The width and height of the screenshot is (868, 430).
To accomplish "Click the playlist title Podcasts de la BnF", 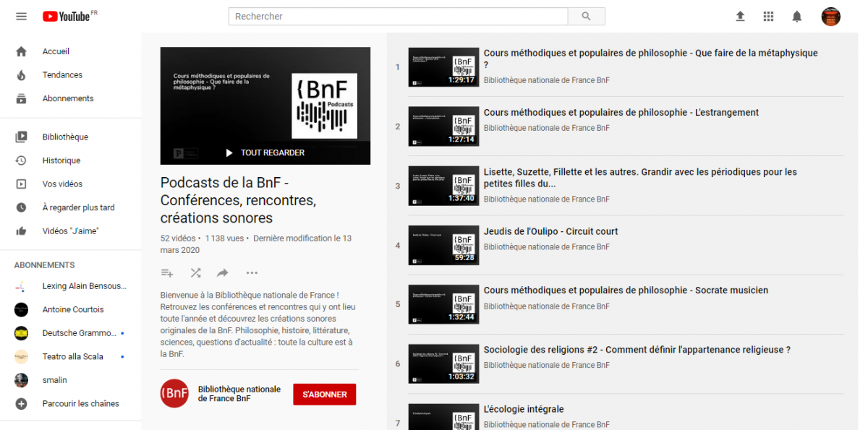I will [x=238, y=200].
